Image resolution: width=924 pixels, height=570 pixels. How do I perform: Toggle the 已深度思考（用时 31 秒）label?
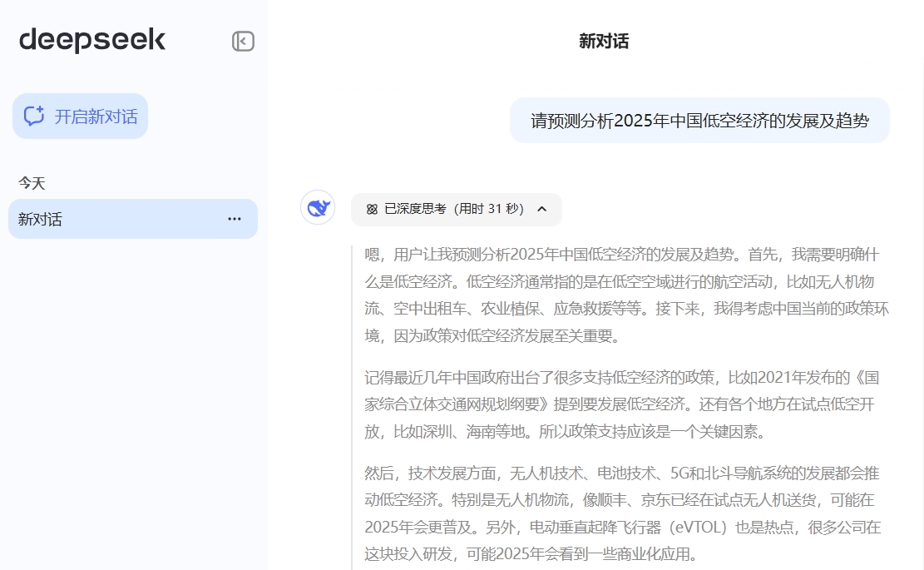tap(454, 209)
